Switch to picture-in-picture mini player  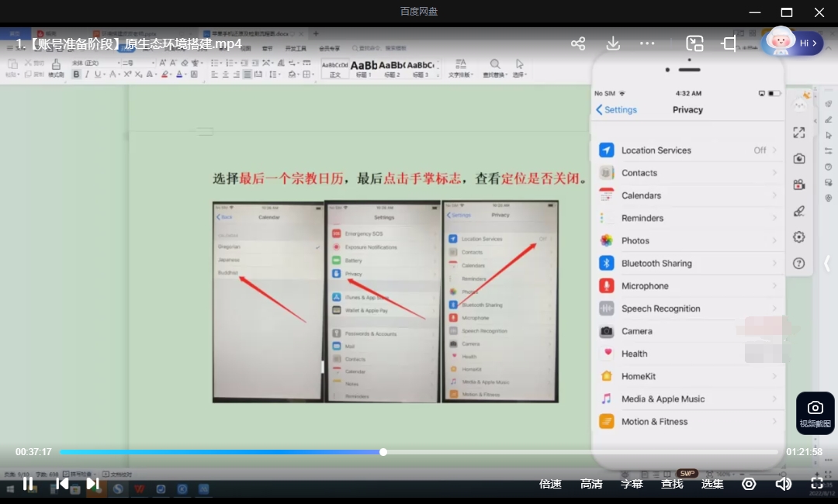click(694, 43)
